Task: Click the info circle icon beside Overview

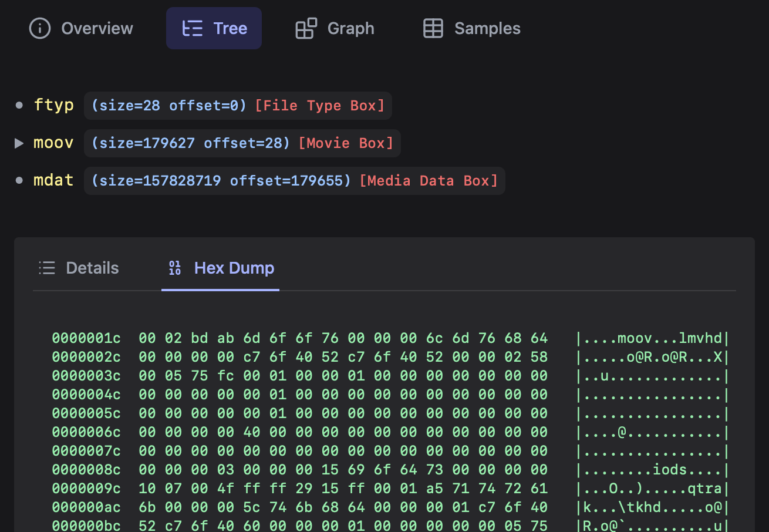Action: [x=40, y=28]
